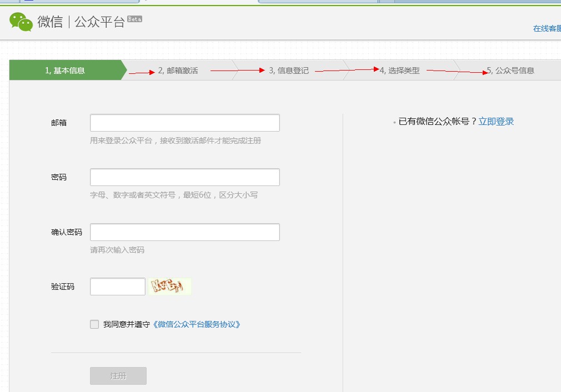Select step 2, 邮箱激活
The height and width of the screenshot is (392, 561).
tap(178, 71)
